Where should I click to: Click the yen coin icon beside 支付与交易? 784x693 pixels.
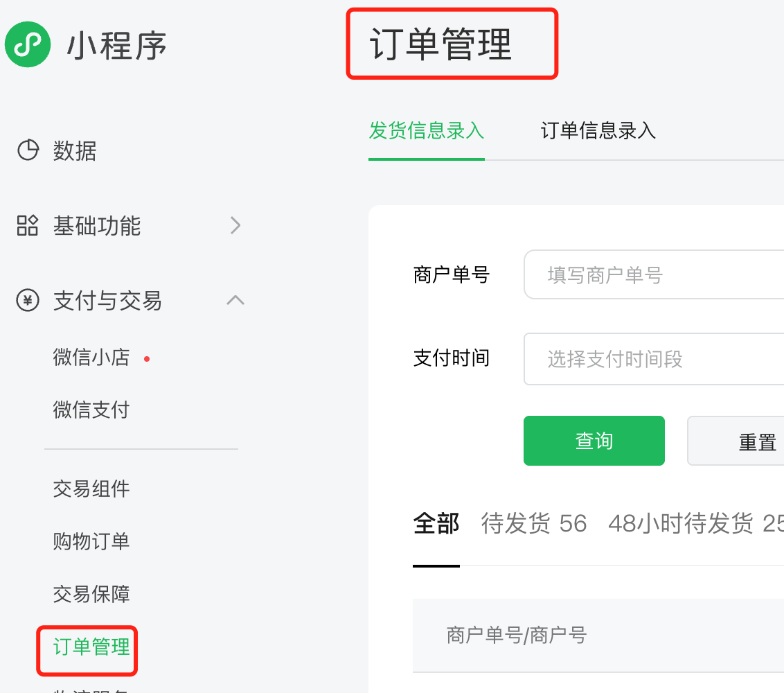coord(28,300)
